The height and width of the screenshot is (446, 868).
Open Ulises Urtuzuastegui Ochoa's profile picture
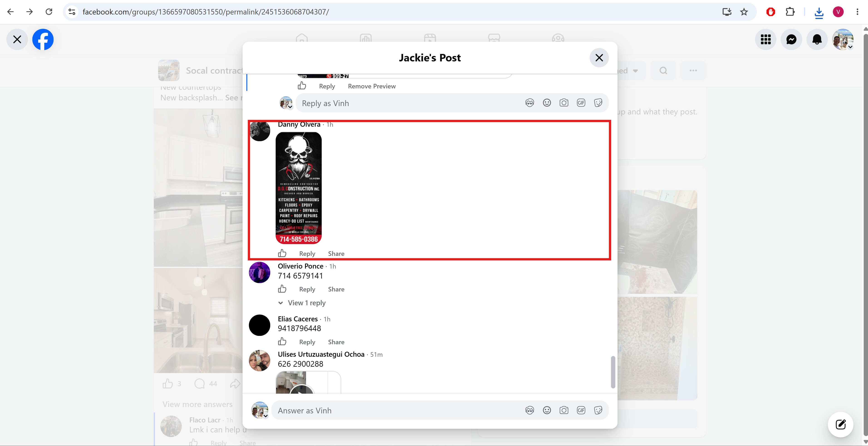tap(260, 361)
